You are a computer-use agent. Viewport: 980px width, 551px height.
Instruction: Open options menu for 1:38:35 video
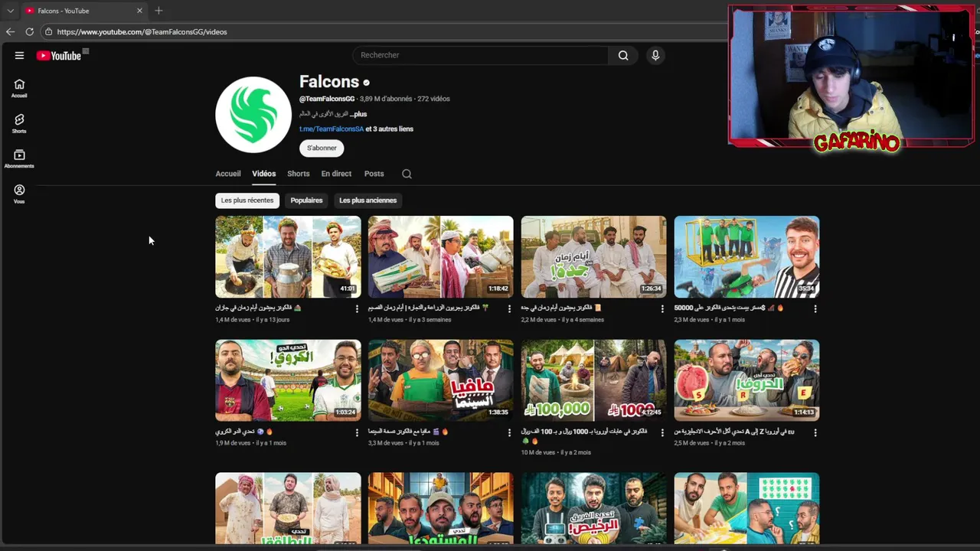point(509,432)
